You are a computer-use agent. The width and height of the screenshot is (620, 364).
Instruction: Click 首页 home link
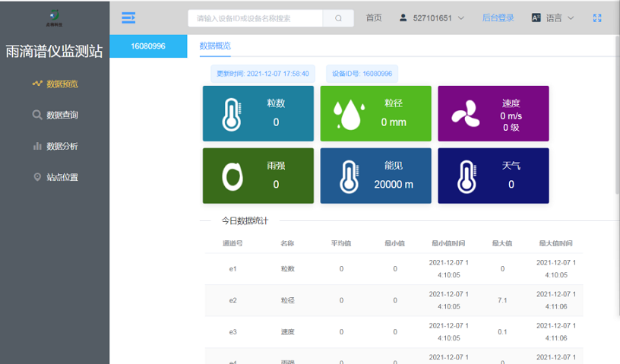[374, 18]
